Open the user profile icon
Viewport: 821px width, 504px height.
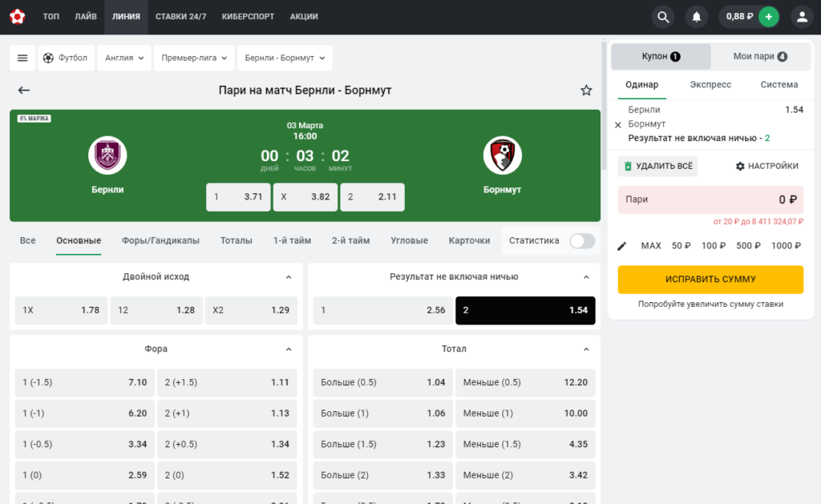802,17
